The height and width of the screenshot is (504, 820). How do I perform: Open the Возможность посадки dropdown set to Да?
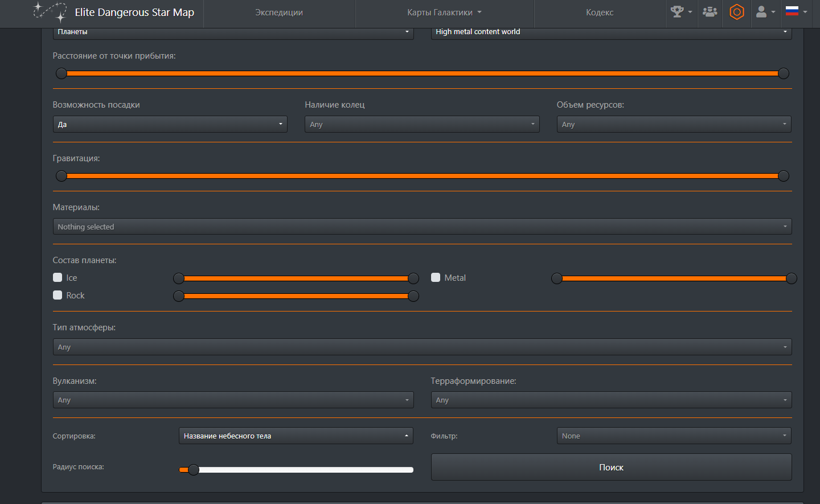pyautogui.click(x=170, y=124)
